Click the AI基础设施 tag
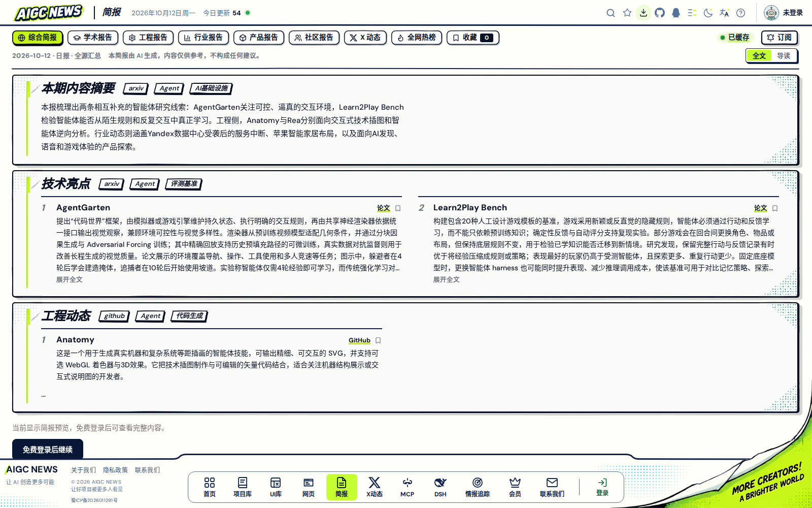The image size is (812, 508). (212, 88)
